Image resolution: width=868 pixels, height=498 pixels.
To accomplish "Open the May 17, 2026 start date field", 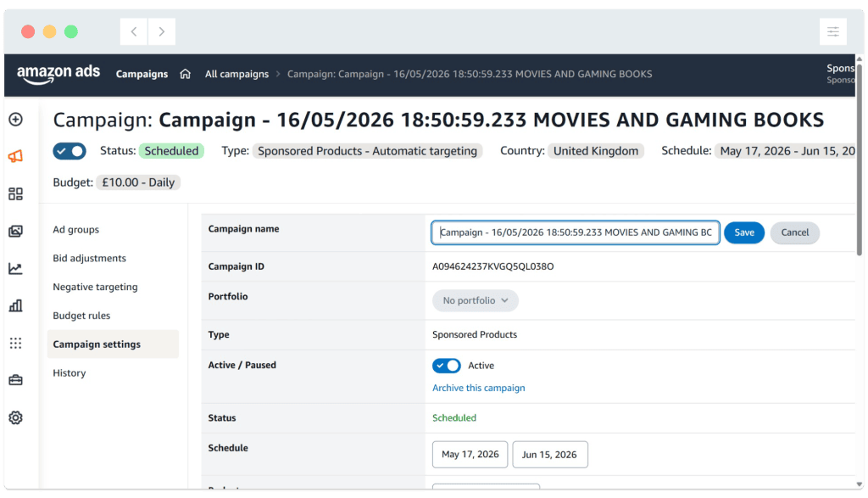I will [x=470, y=454].
